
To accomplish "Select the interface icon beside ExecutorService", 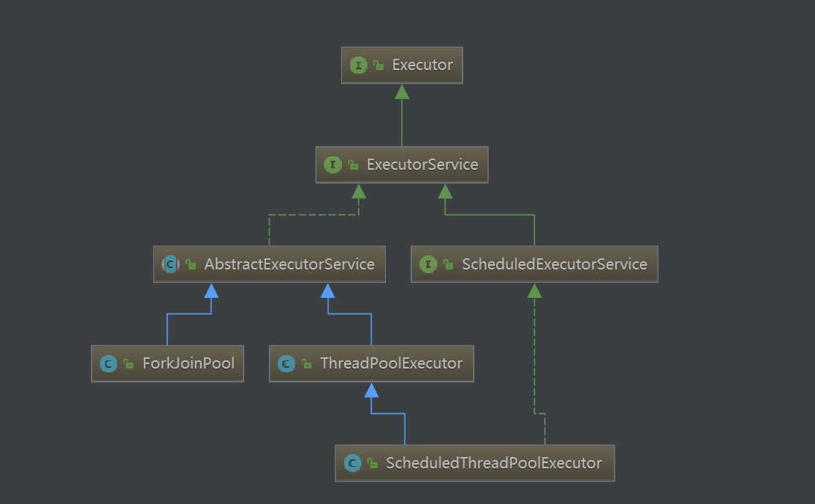I will tap(333, 165).
